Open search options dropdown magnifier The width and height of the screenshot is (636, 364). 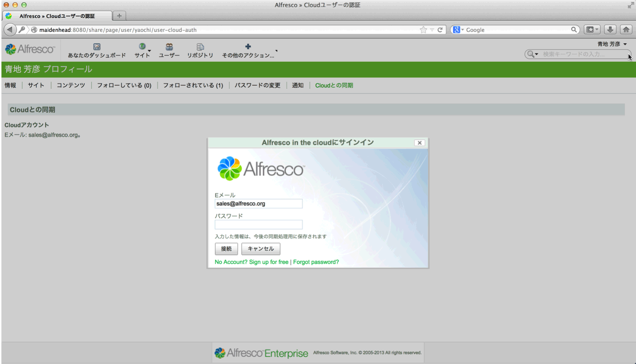coord(532,54)
